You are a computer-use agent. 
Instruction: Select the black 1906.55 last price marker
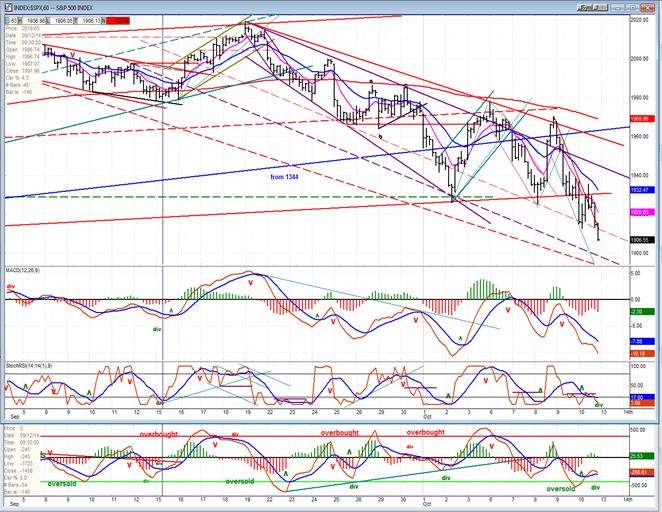point(642,240)
